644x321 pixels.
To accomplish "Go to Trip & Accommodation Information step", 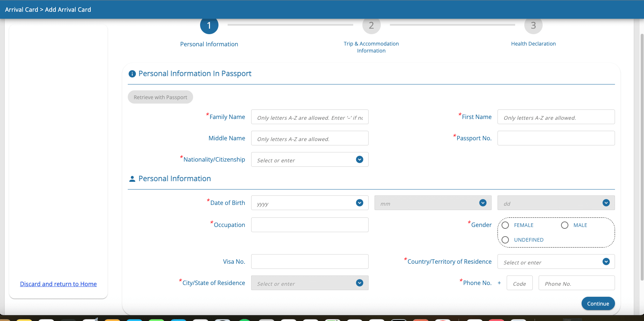I will click(371, 47).
